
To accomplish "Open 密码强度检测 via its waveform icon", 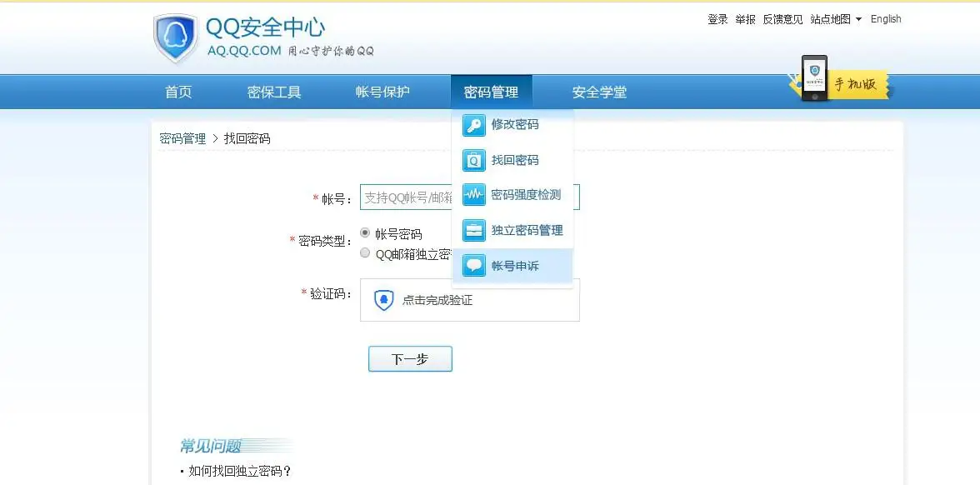I will tap(473, 194).
